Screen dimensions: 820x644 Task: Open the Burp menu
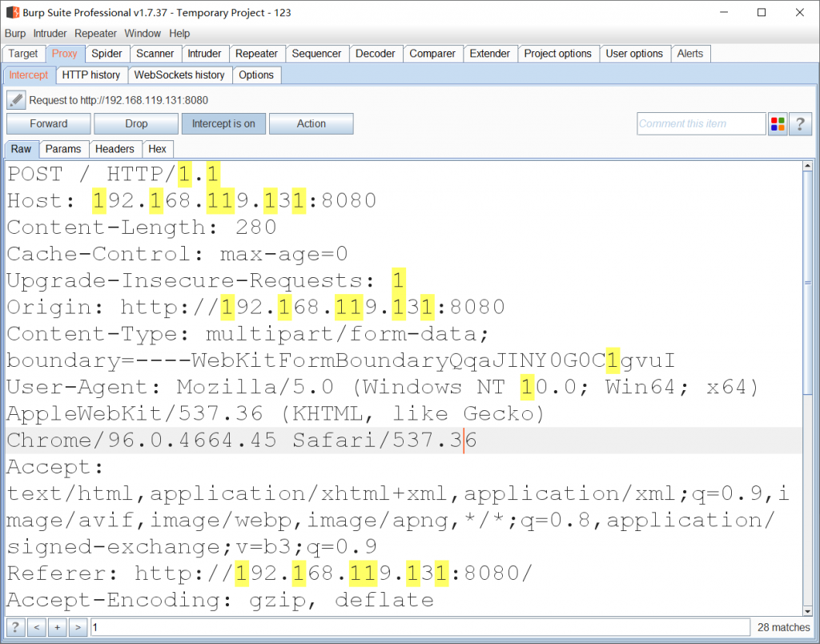pos(15,34)
